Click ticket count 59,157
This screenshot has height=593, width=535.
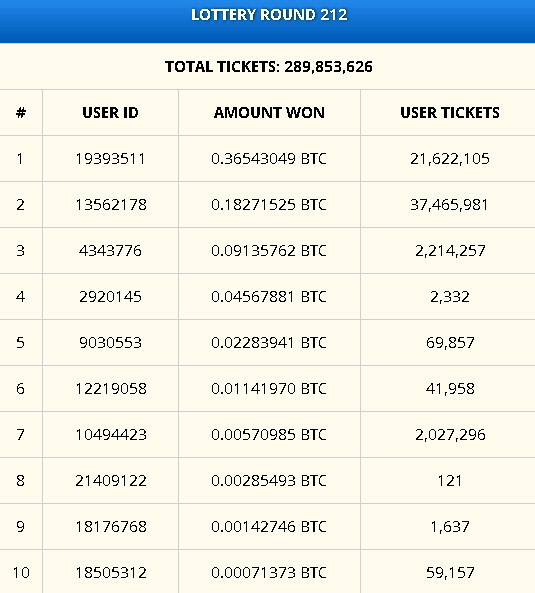click(x=450, y=573)
